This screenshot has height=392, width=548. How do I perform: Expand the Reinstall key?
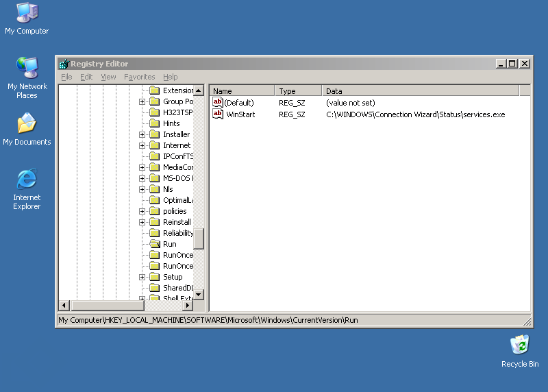click(142, 223)
